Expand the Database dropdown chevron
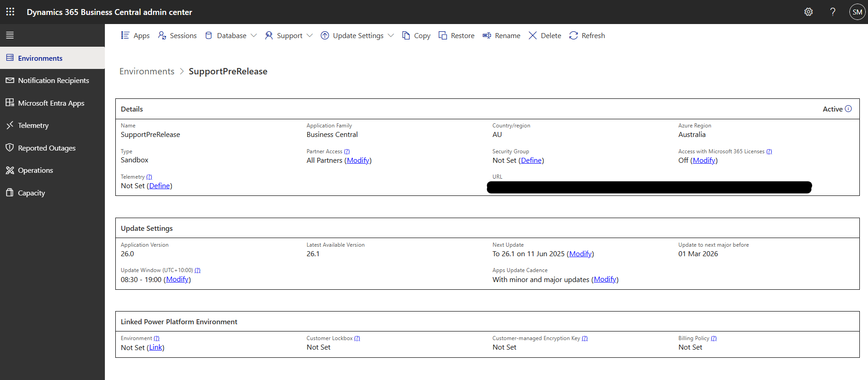Viewport: 868px width, 380px height. tap(254, 35)
